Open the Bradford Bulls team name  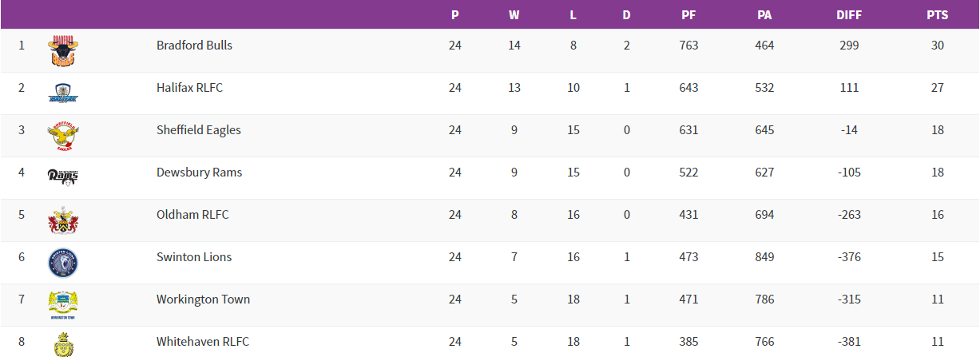(194, 46)
